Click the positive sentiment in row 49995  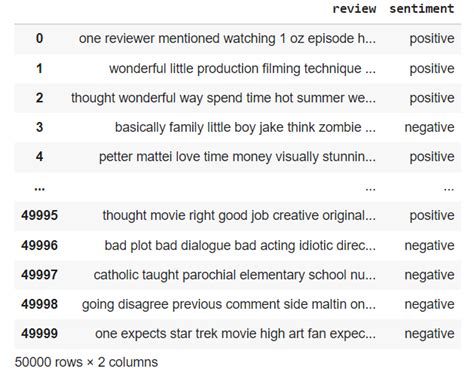[x=432, y=215]
